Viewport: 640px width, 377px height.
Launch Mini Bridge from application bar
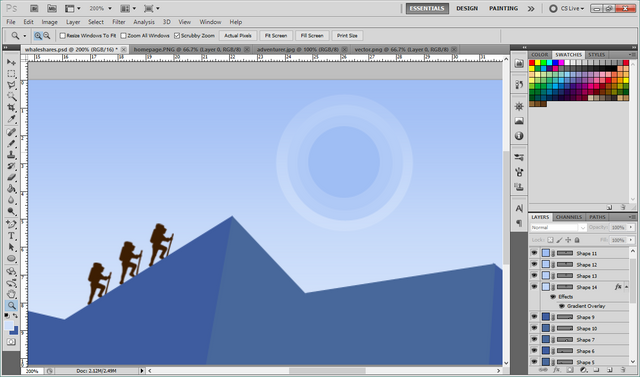pos(51,8)
